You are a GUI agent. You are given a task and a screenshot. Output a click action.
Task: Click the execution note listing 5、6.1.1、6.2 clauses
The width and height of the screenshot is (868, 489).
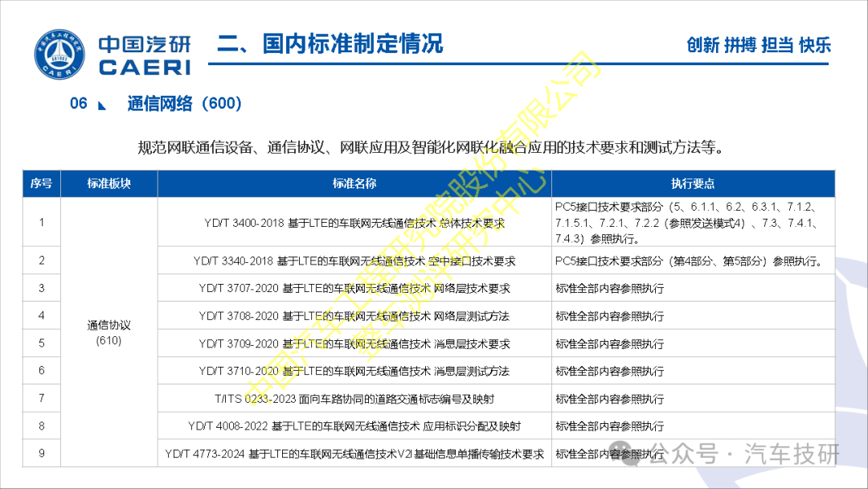click(x=687, y=223)
